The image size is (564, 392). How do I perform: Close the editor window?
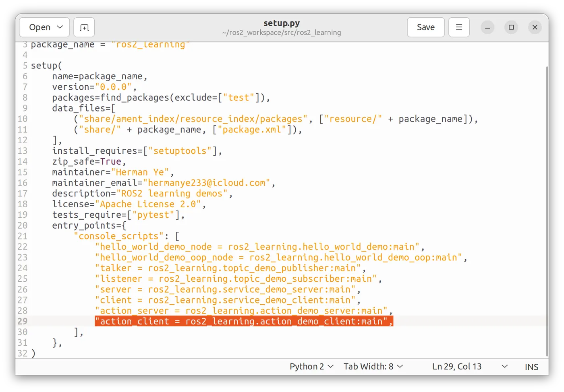click(x=535, y=27)
